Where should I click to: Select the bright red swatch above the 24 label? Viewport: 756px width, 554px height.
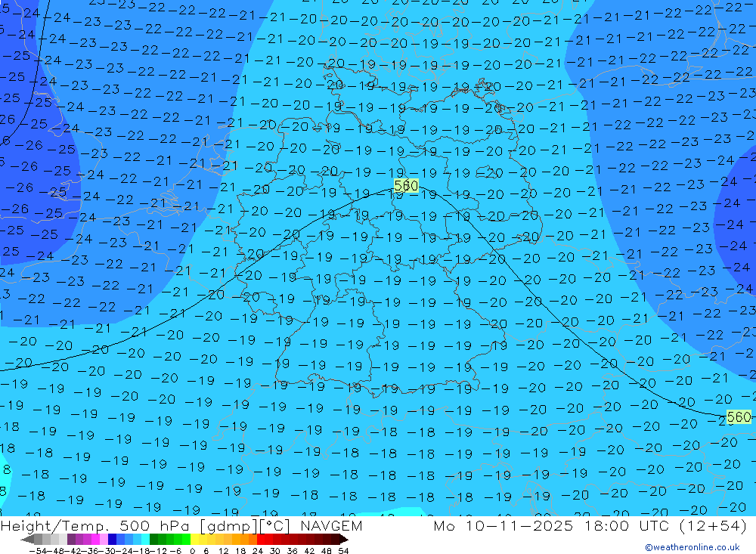(261, 540)
